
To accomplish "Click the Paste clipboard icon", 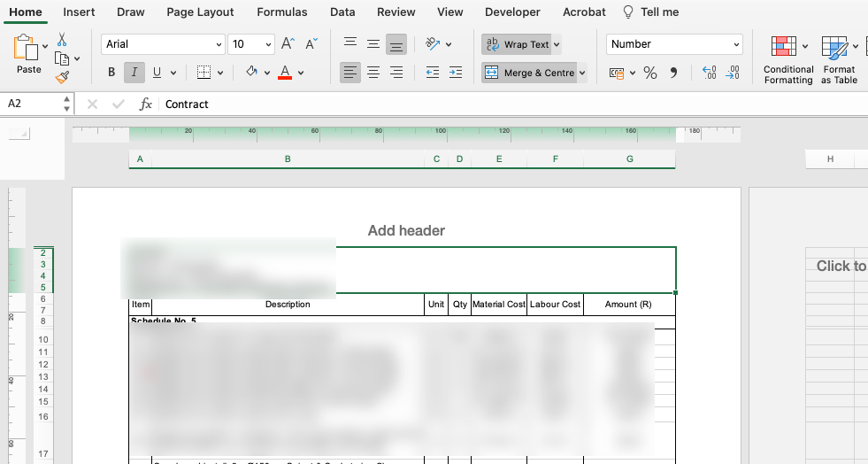I will (x=26, y=47).
